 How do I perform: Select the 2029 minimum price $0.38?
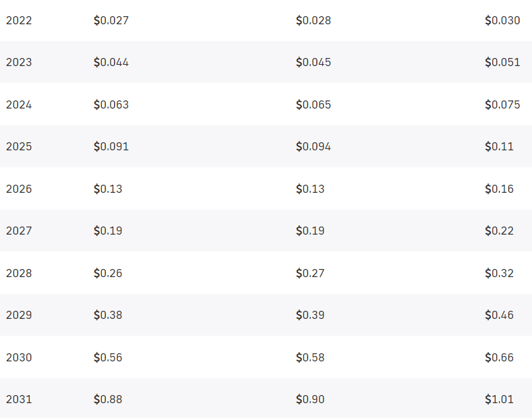[109, 315]
